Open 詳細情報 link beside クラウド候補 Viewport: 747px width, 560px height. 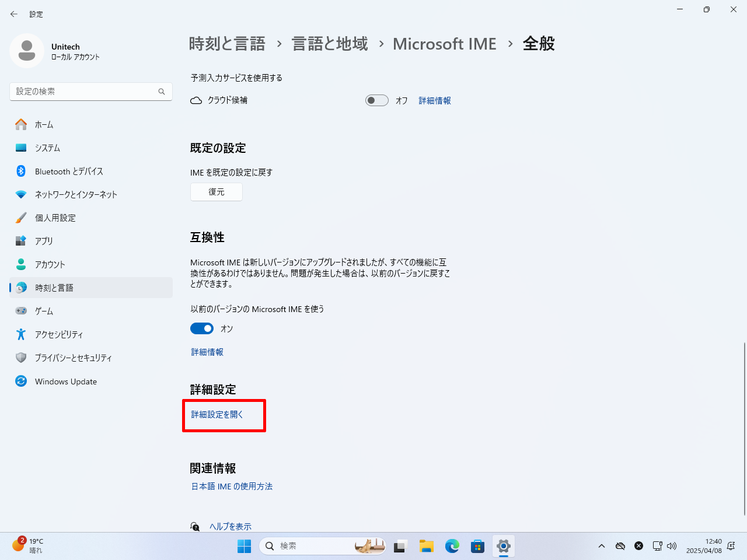tap(435, 100)
